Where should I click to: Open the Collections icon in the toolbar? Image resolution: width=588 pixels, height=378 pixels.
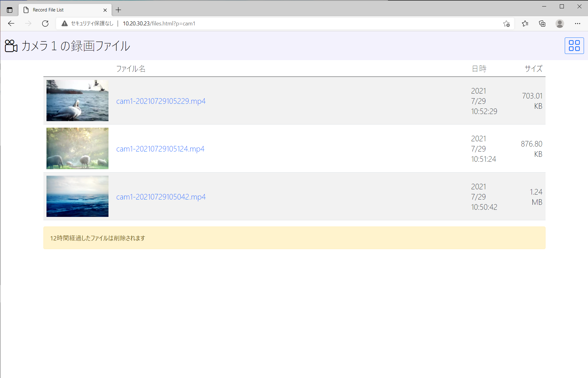point(542,24)
